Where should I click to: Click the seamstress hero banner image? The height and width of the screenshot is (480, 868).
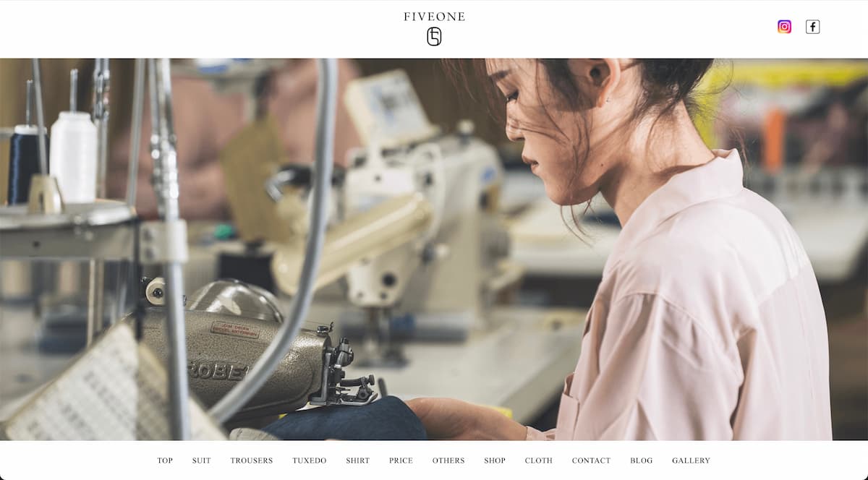pyautogui.click(x=434, y=249)
